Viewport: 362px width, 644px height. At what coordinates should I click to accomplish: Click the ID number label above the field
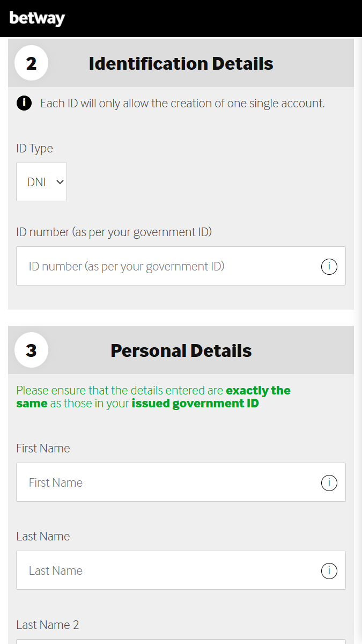pyautogui.click(x=114, y=232)
